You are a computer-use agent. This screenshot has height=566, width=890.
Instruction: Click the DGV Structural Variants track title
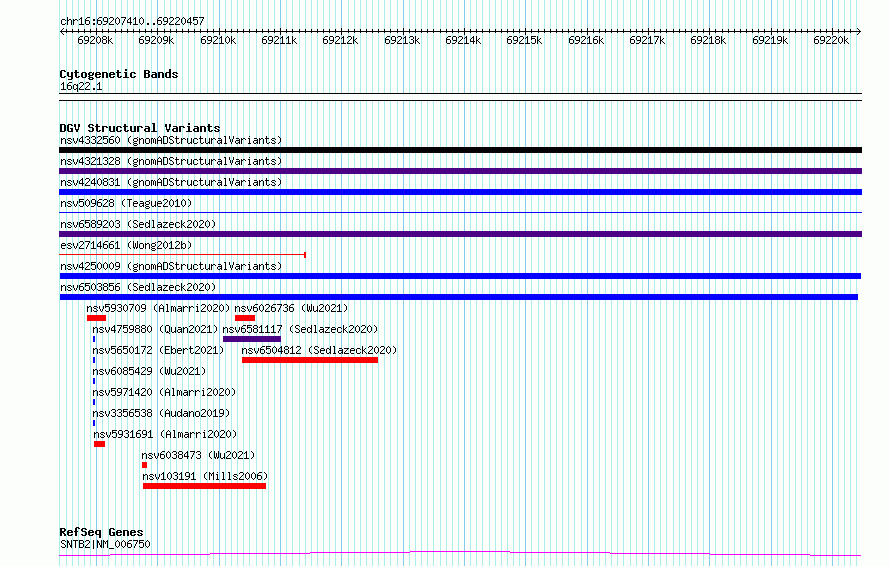(x=140, y=128)
